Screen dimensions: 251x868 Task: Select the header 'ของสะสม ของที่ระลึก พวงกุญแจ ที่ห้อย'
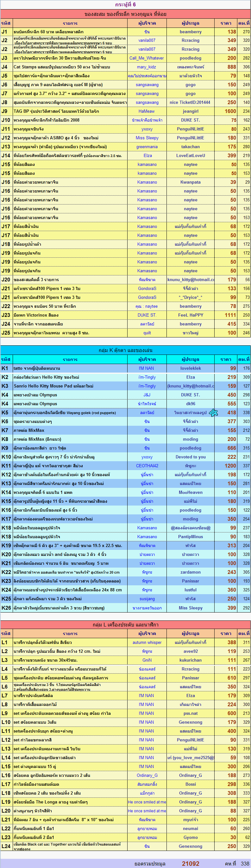(x=125, y=14)
